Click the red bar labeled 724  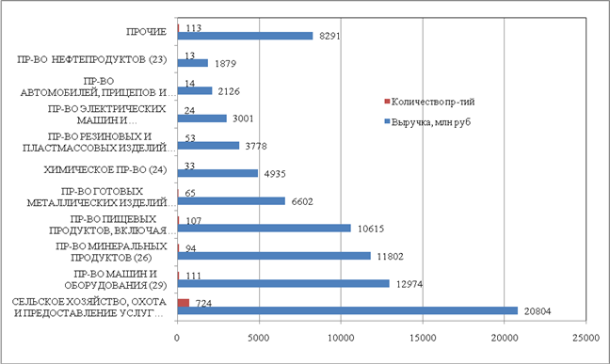pos(184,303)
